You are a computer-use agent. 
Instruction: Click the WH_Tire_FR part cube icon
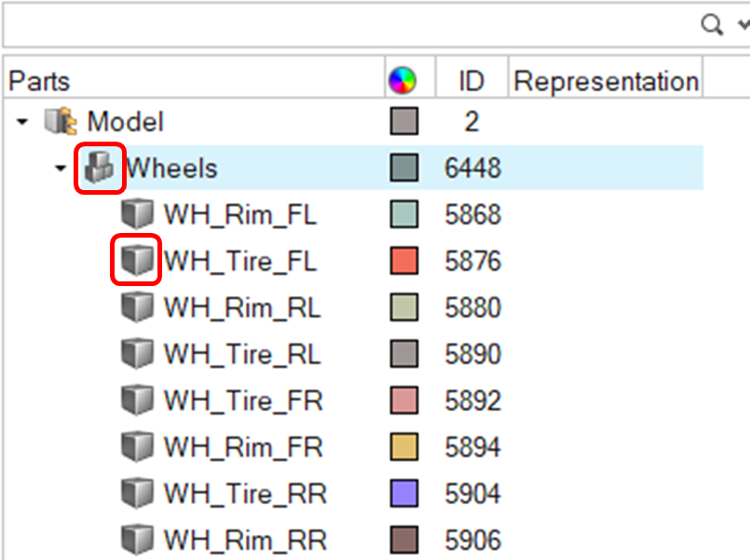point(137,400)
